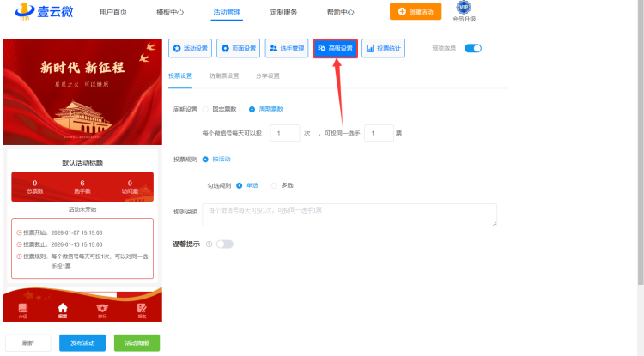Select the 固定票数 radio option
The width and height of the screenshot is (644, 356).
click(205, 109)
